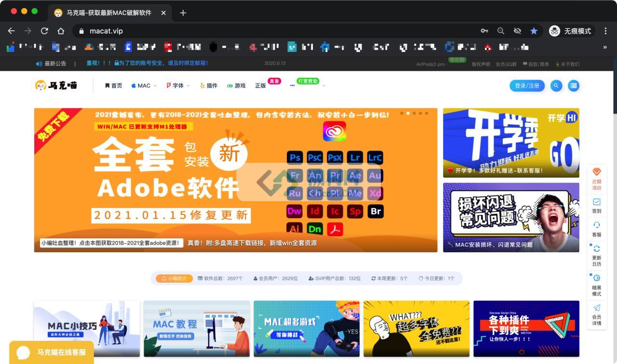The width and height of the screenshot is (617, 364).
Task: Click the 软件总数：2697个 statistic
Action: 220,278
